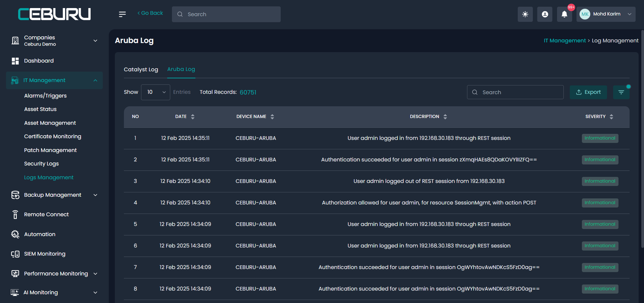Screen dimensions: 644x303
Task: Click the SIEM Monitoring icon
Action: (15, 254)
